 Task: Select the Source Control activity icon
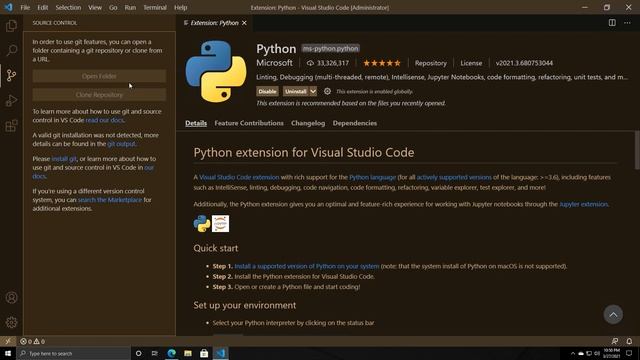tap(11, 75)
